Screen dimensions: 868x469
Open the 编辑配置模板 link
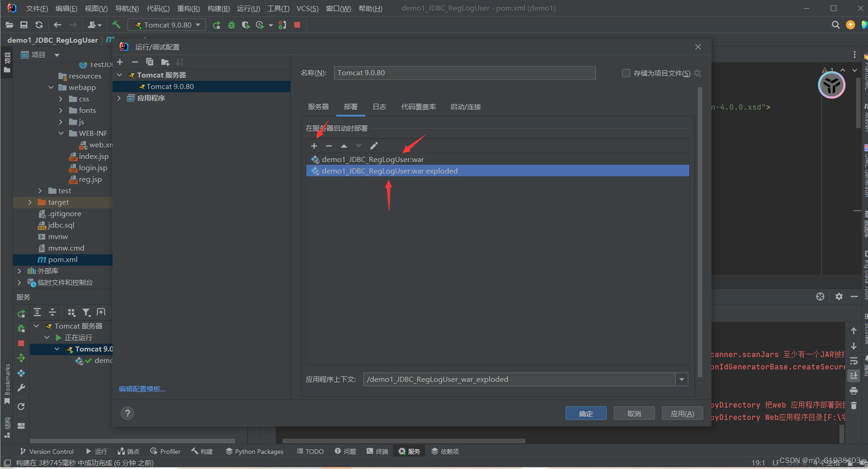point(142,389)
